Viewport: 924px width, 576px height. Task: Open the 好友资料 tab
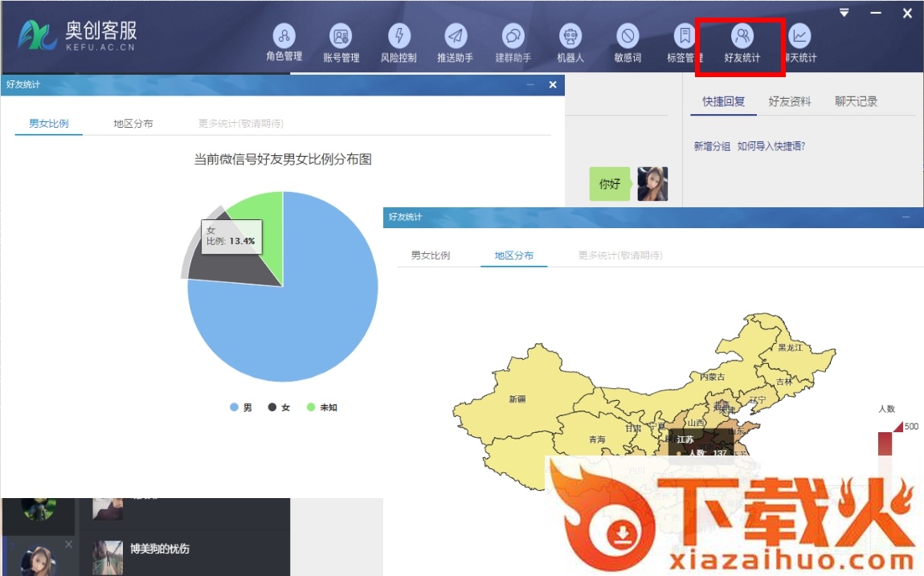[790, 101]
